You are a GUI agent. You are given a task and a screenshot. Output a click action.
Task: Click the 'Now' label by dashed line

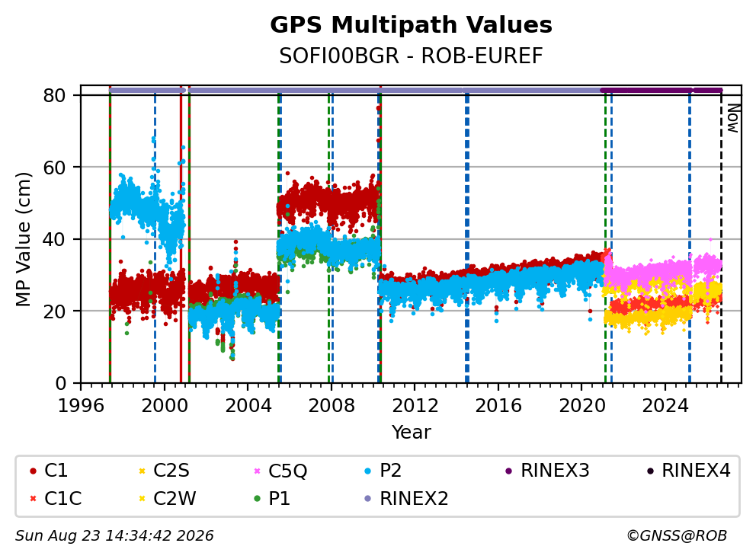point(733,118)
